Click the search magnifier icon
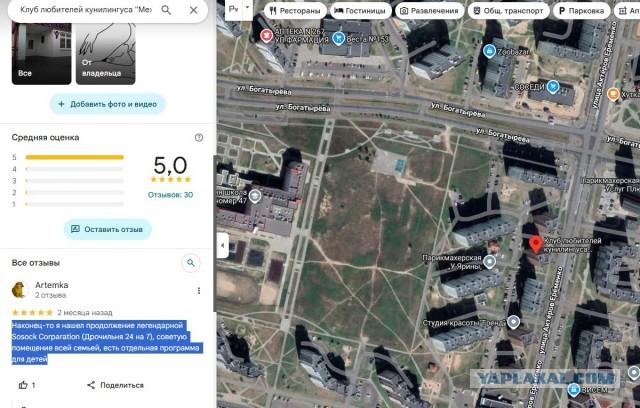640x408 pixels. [x=166, y=10]
